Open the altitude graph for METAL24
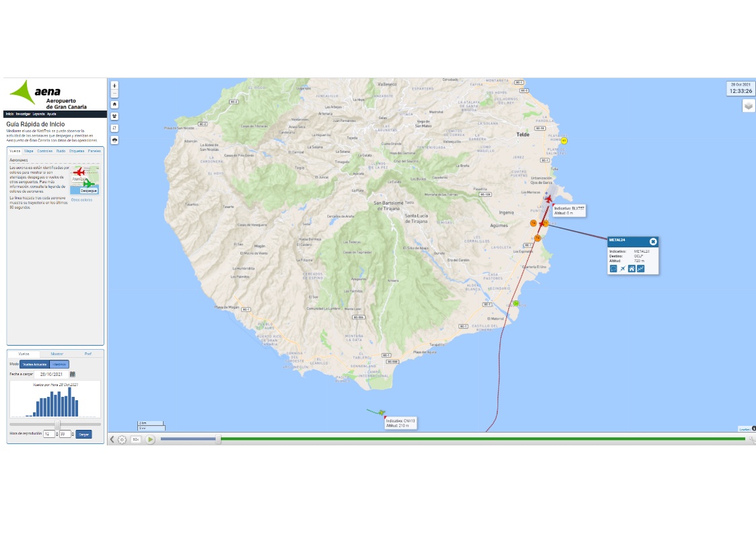 [x=641, y=269]
